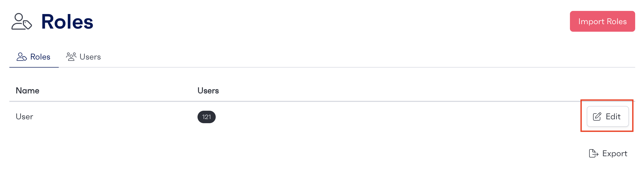The height and width of the screenshot is (171, 644).
Task: Click the Users tab label text
Action: 90,57
